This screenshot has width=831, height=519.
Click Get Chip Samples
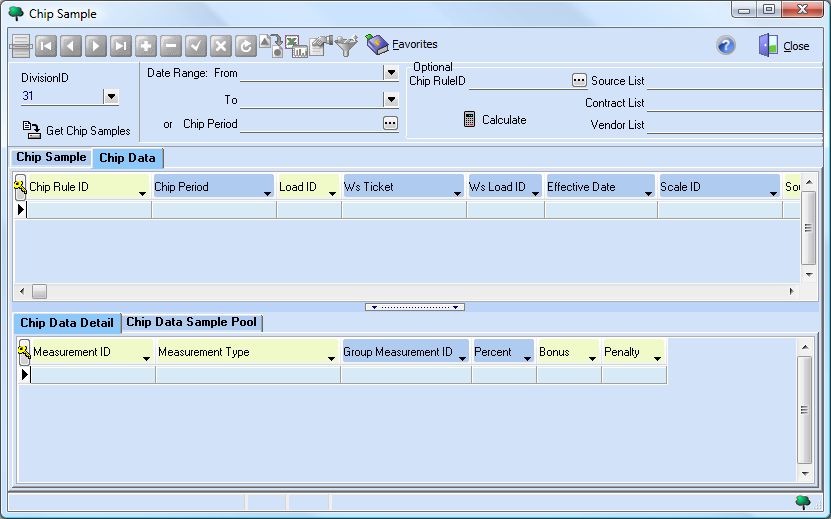pyautogui.click(x=77, y=130)
